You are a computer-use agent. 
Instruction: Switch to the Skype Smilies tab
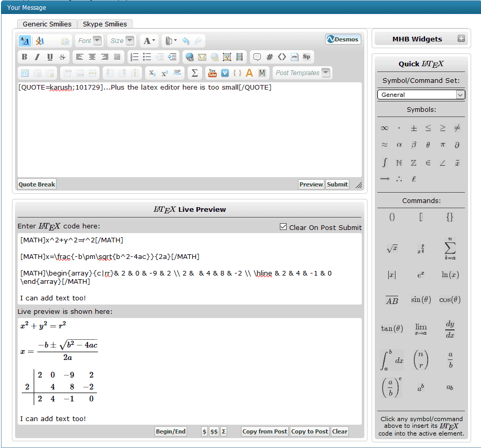105,24
